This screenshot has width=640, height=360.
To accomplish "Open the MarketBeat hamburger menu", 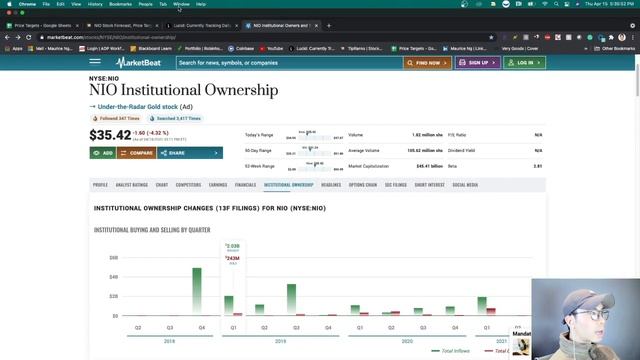I will click(x=95, y=62).
